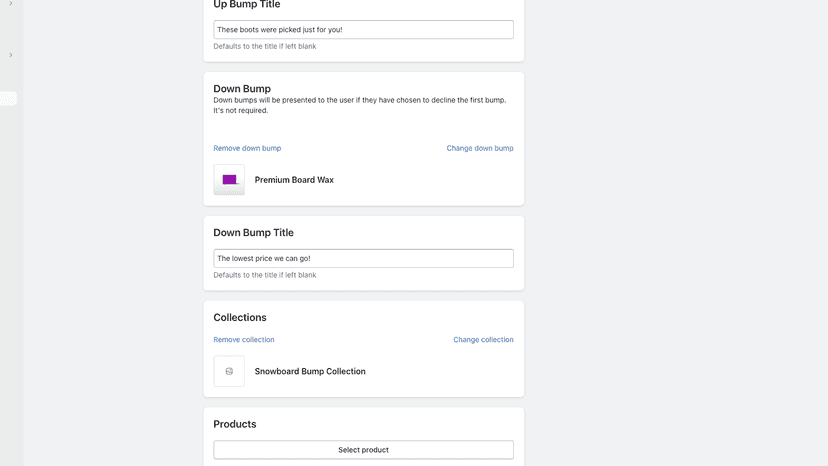The image size is (828, 466).
Task: Expand the second sidebar chevron arrow
Action: pyautogui.click(x=11, y=55)
